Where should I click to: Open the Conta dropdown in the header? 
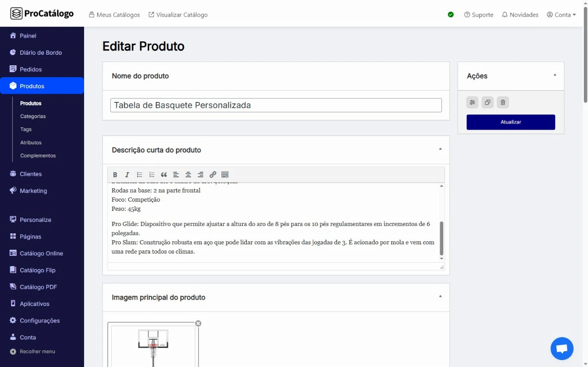click(561, 15)
